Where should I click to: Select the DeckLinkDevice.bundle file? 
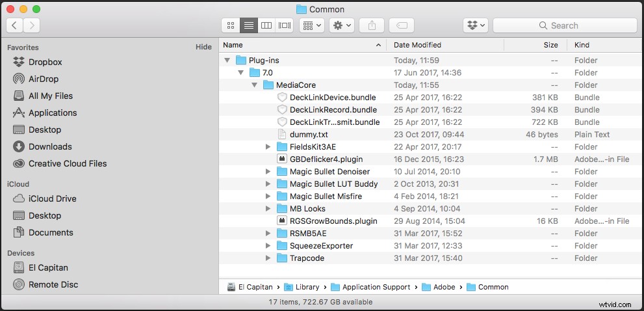(x=431, y=98)
